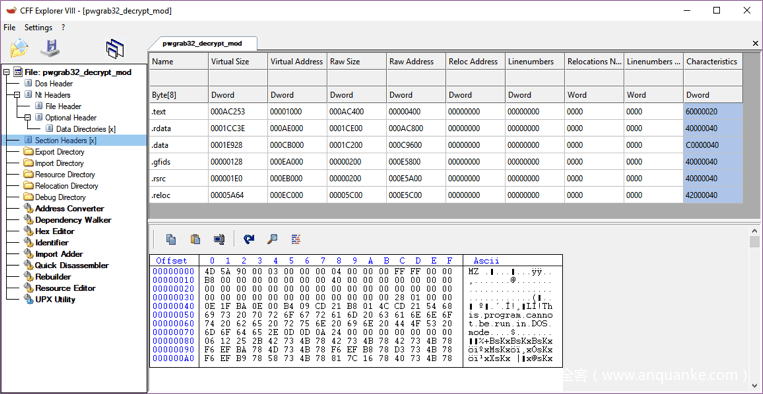Select File Header in the tree

click(x=63, y=106)
